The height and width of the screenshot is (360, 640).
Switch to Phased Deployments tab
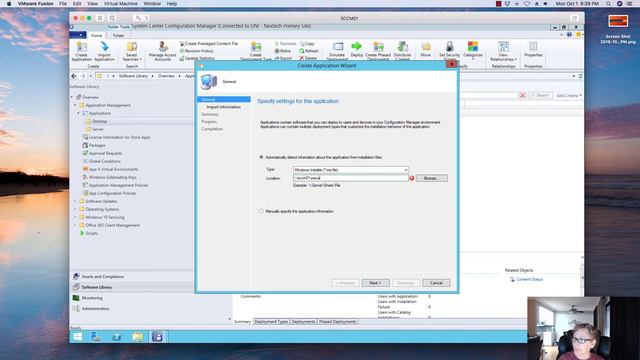(338, 322)
